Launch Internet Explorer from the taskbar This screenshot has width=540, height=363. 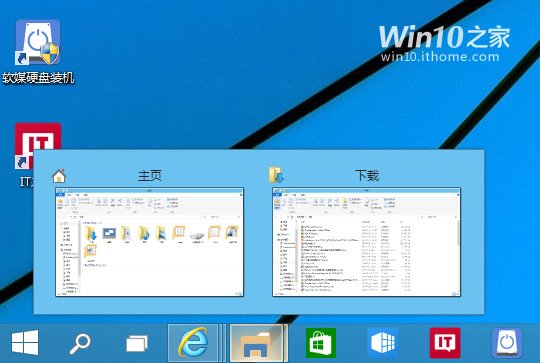193,343
